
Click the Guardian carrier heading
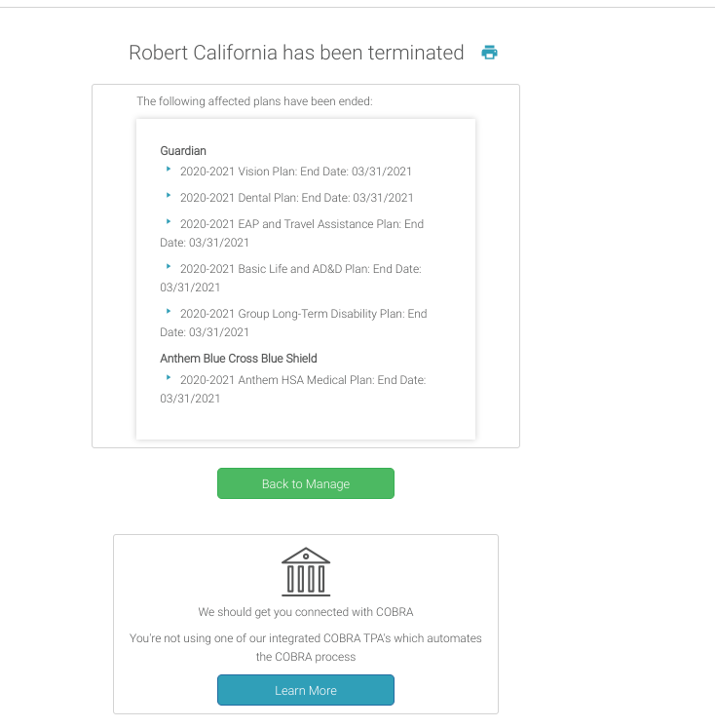tap(183, 150)
